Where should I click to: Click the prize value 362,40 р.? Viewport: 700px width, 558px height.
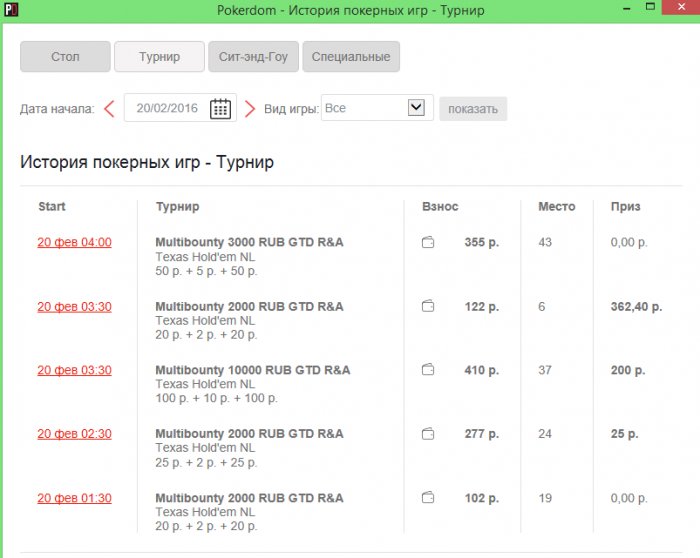coord(636,307)
